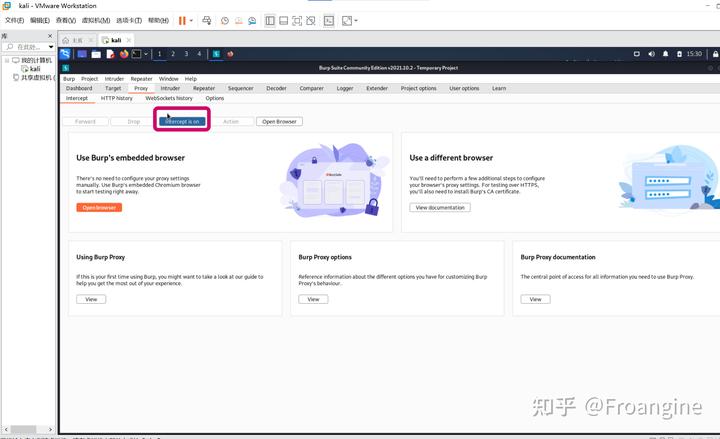Click the Open Browser toolbar button
This screenshot has width=720, height=439.
point(279,122)
